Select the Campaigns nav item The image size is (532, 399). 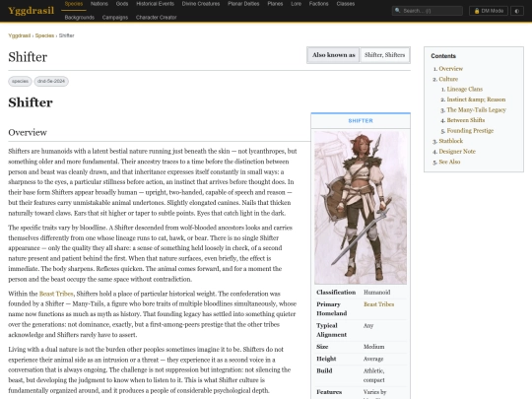(115, 18)
